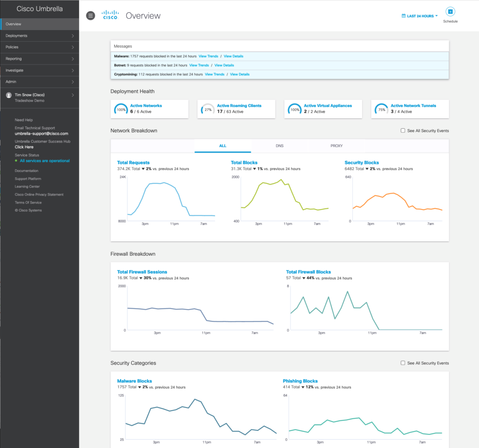
Task: Open the Active Roaming Clients link
Action: (x=239, y=106)
